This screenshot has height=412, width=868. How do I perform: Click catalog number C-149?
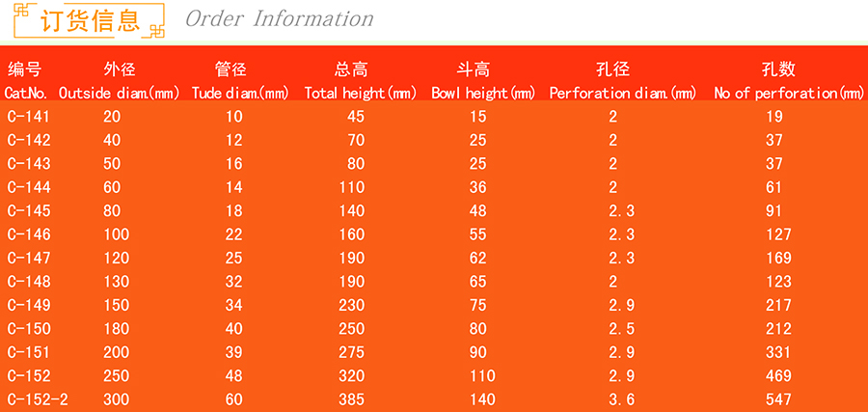point(28,305)
